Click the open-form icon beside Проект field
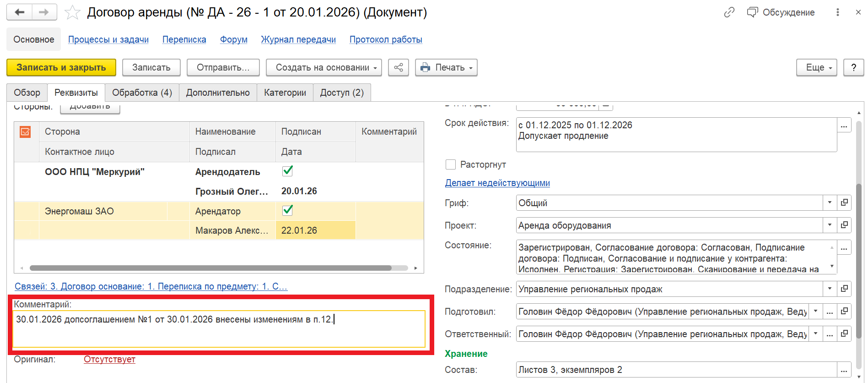 point(844,225)
